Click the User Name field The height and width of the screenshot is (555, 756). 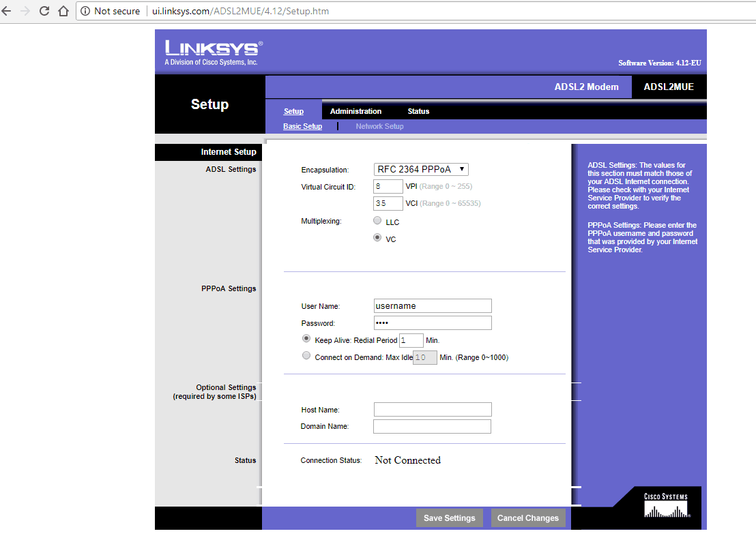(433, 306)
